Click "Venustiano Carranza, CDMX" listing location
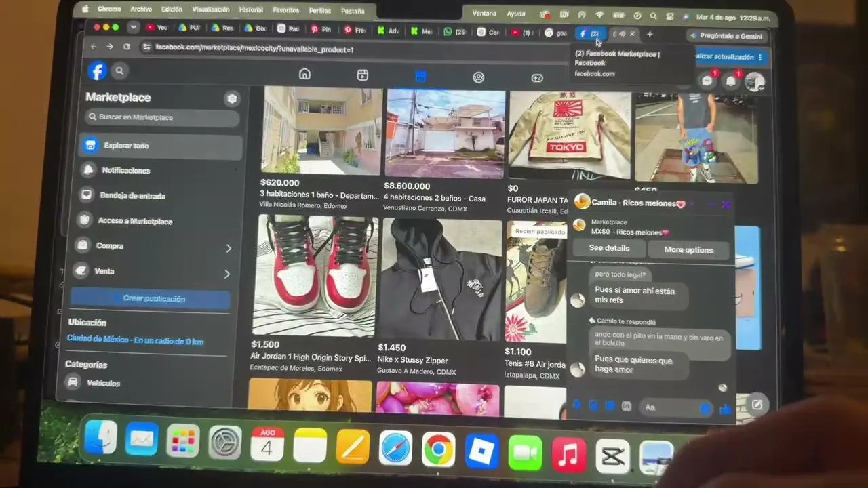Viewport: 868px width, 488px height. [425, 209]
